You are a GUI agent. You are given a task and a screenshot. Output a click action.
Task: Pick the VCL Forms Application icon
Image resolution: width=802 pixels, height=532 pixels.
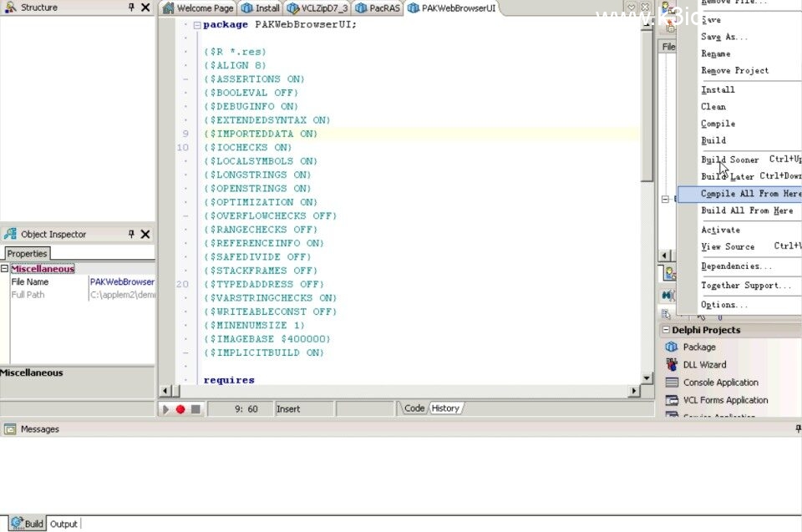pos(671,400)
